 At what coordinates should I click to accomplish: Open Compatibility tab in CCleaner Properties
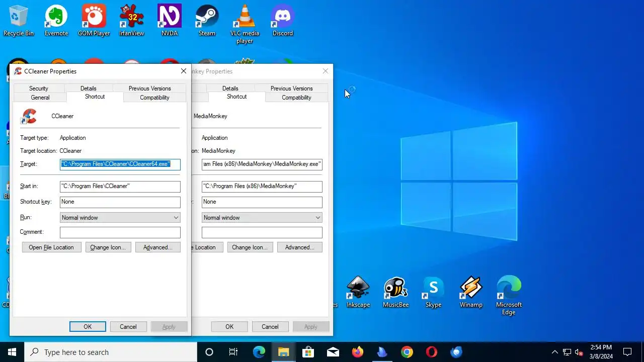[x=155, y=98]
